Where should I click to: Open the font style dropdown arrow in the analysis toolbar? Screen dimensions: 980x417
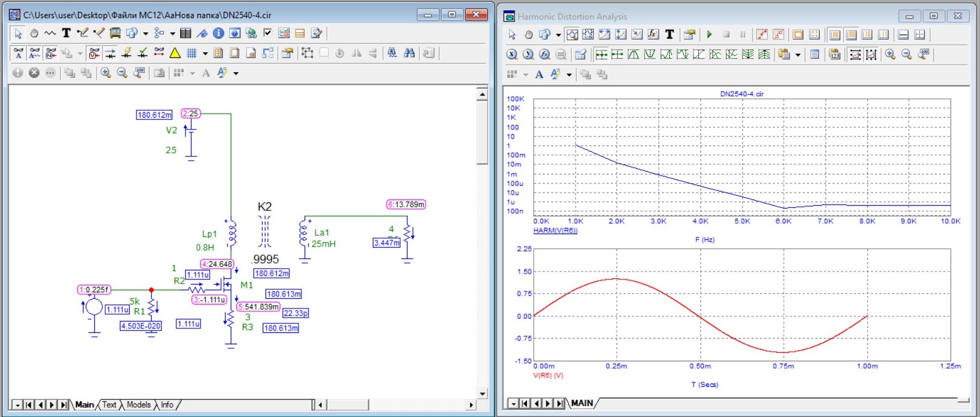(569, 75)
